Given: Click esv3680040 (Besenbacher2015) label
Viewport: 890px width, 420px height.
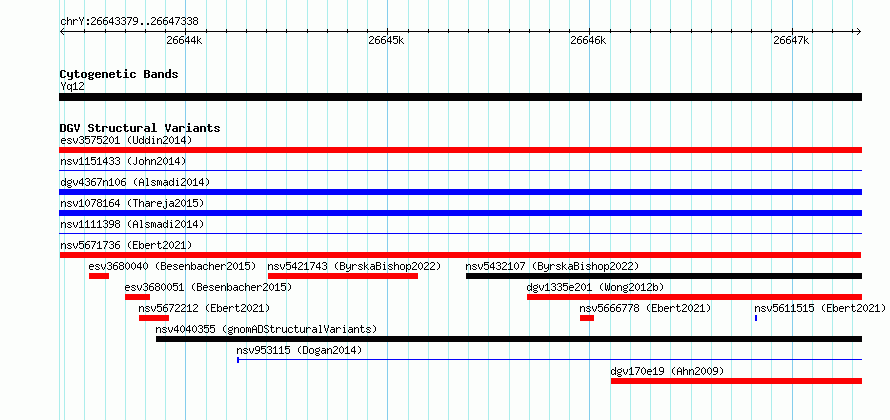Looking at the screenshot, I should [173, 266].
